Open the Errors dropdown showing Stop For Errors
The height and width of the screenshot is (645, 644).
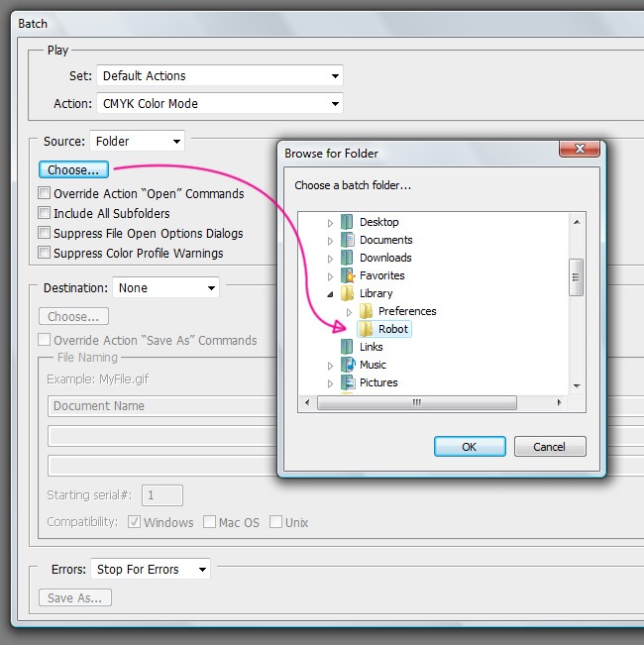pos(151,570)
